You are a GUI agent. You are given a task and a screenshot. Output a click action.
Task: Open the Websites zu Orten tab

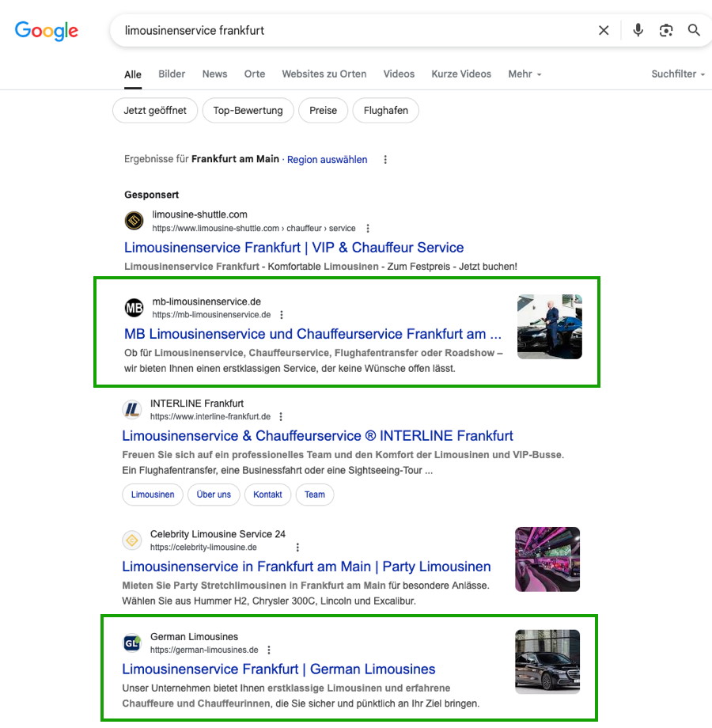click(x=324, y=74)
